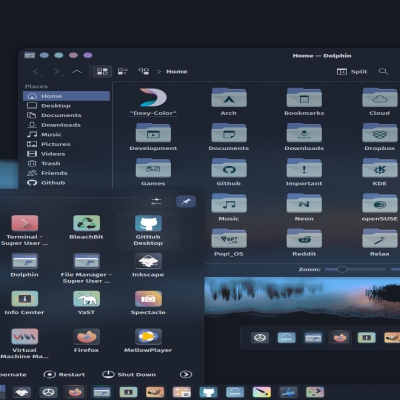Select the Development folder icon
400x400 pixels.
pos(153,133)
